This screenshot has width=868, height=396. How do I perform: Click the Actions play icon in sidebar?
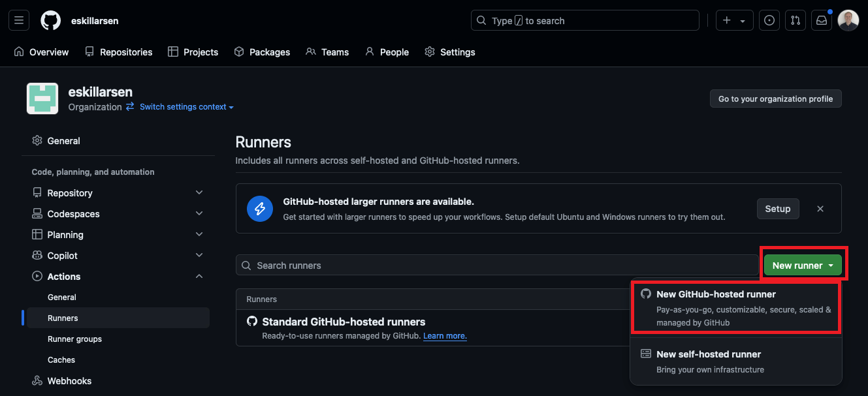point(37,277)
